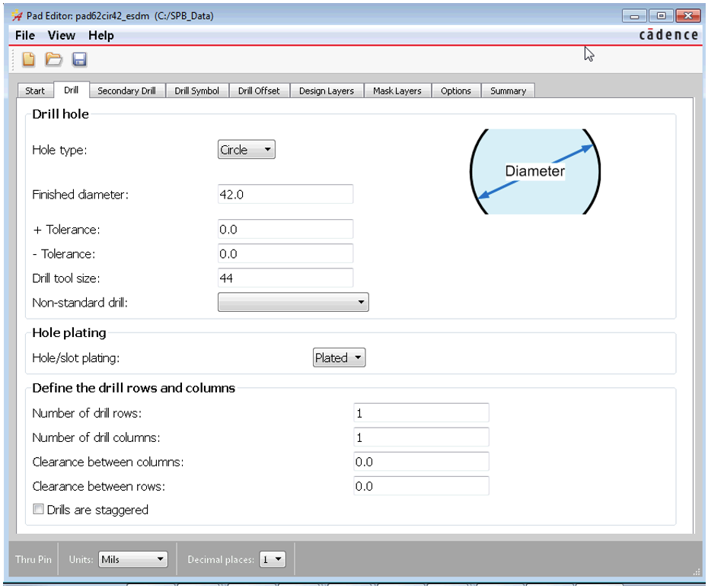Click the Drill tool size field
Viewport: 708px width, 588px height.
pyautogui.click(x=285, y=278)
